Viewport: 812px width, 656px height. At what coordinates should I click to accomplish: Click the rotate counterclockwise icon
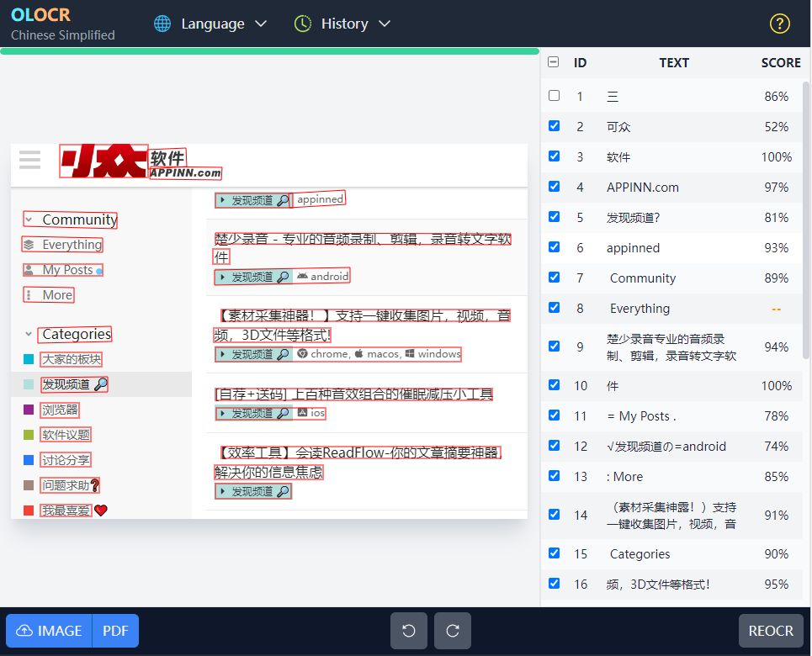pos(409,631)
